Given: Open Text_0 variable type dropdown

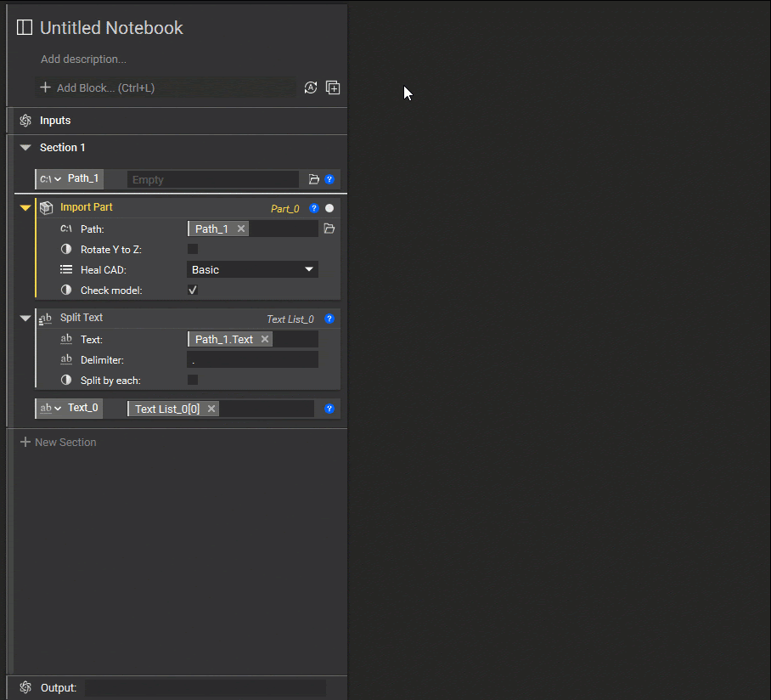Looking at the screenshot, I should pos(51,409).
